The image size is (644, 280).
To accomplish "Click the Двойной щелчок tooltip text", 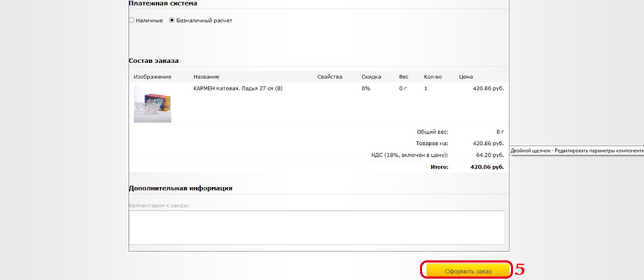I will 576,150.
